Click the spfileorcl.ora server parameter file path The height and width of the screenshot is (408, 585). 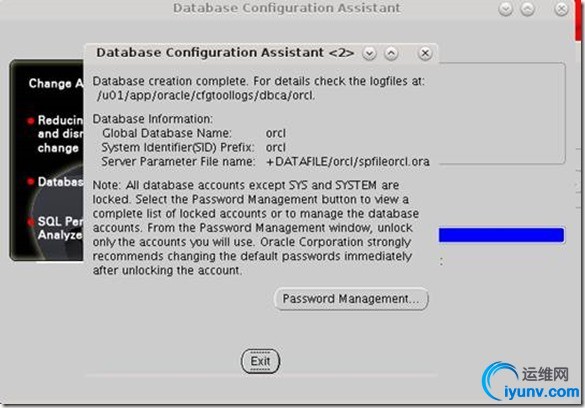click(x=348, y=161)
